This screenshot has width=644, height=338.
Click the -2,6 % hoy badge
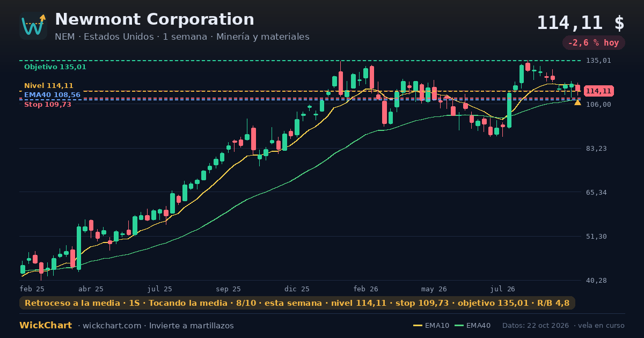pyautogui.click(x=594, y=43)
